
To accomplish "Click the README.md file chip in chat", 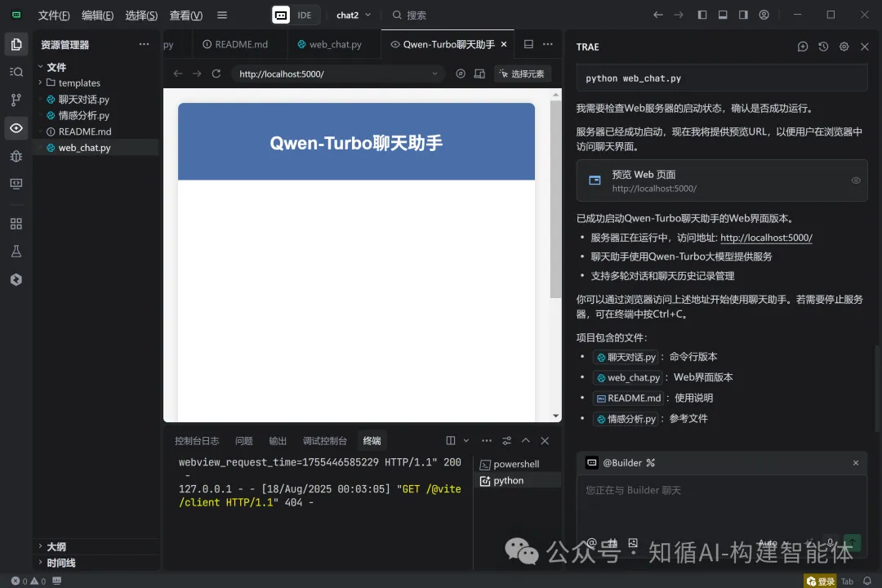I will pyautogui.click(x=628, y=399).
